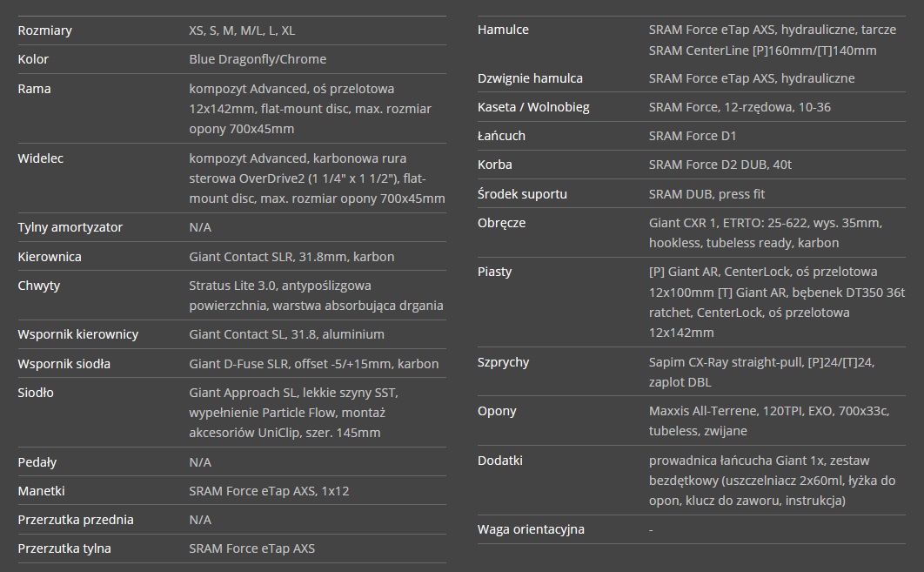
Task: Click Kaseta / Wolnobieg label
Action: click(x=533, y=107)
